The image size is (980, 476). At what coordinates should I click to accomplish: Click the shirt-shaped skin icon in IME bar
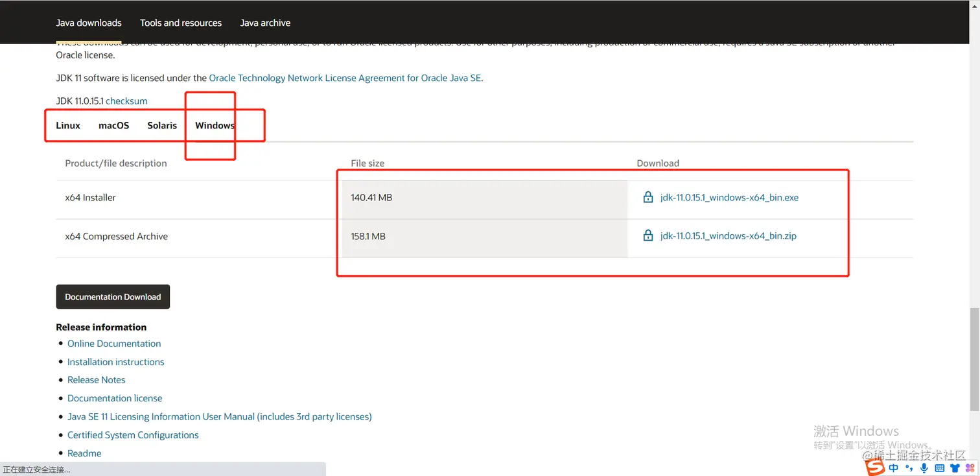tap(955, 468)
